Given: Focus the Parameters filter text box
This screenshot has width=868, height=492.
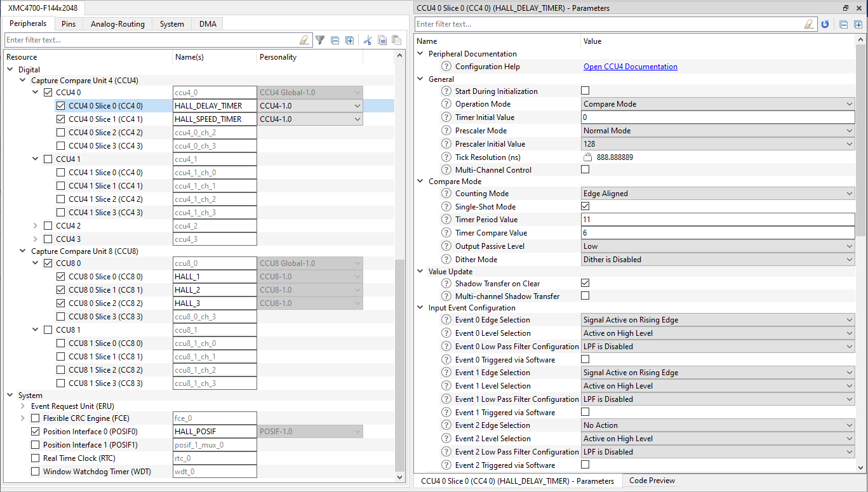Looking at the screenshot, I should click(608, 24).
